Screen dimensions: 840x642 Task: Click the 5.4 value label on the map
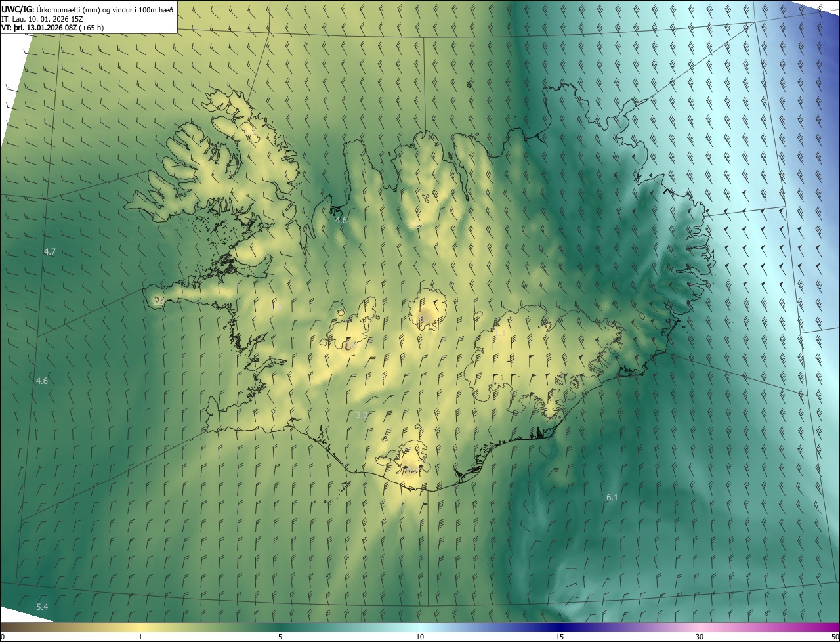(42, 607)
